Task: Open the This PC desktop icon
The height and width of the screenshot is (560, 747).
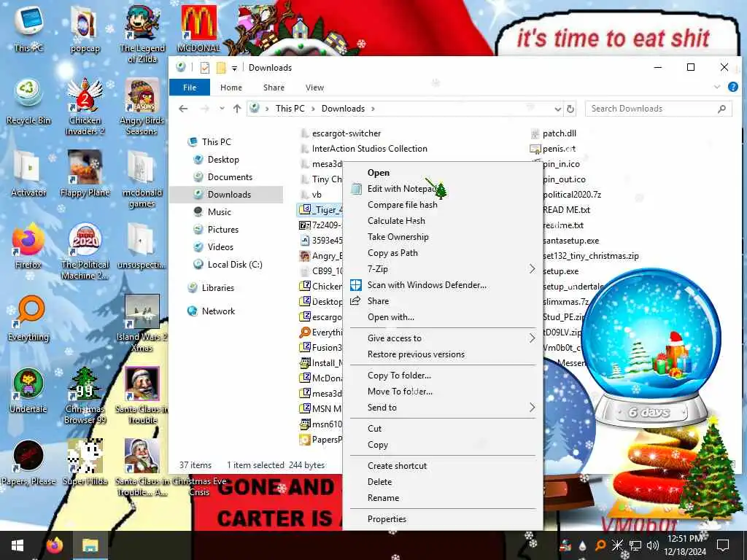Action: (x=28, y=28)
